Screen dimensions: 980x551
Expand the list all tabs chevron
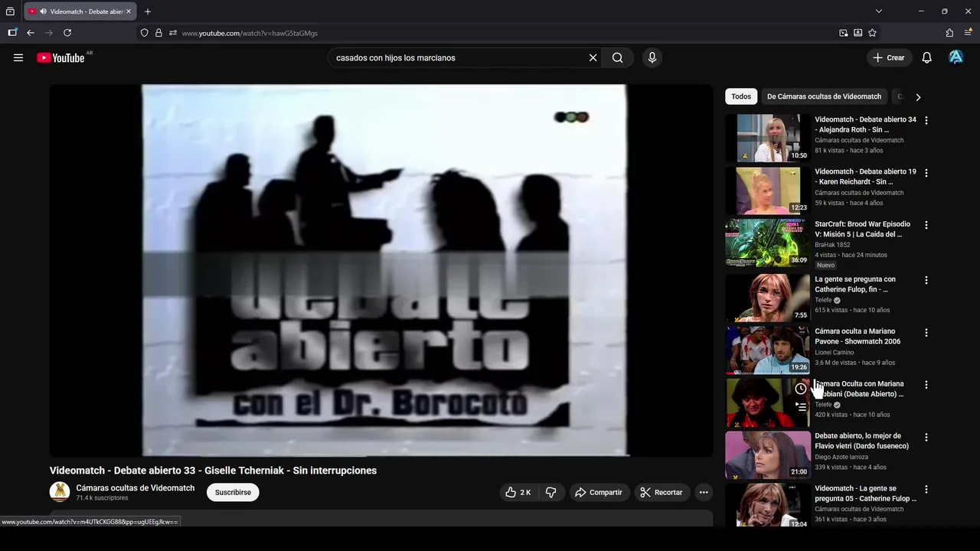(879, 11)
